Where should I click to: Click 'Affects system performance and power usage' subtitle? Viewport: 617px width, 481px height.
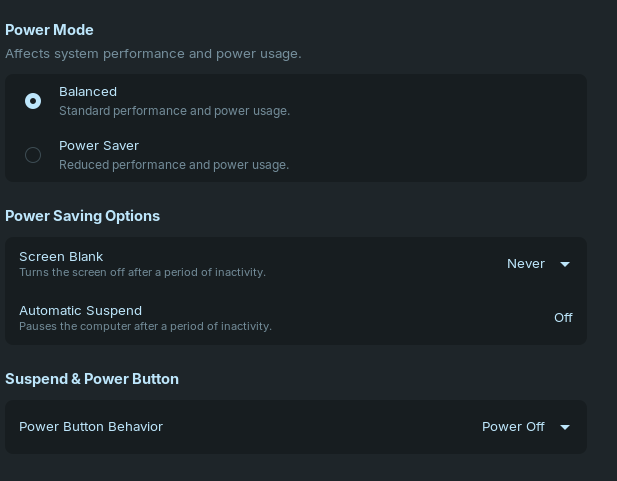coord(153,53)
